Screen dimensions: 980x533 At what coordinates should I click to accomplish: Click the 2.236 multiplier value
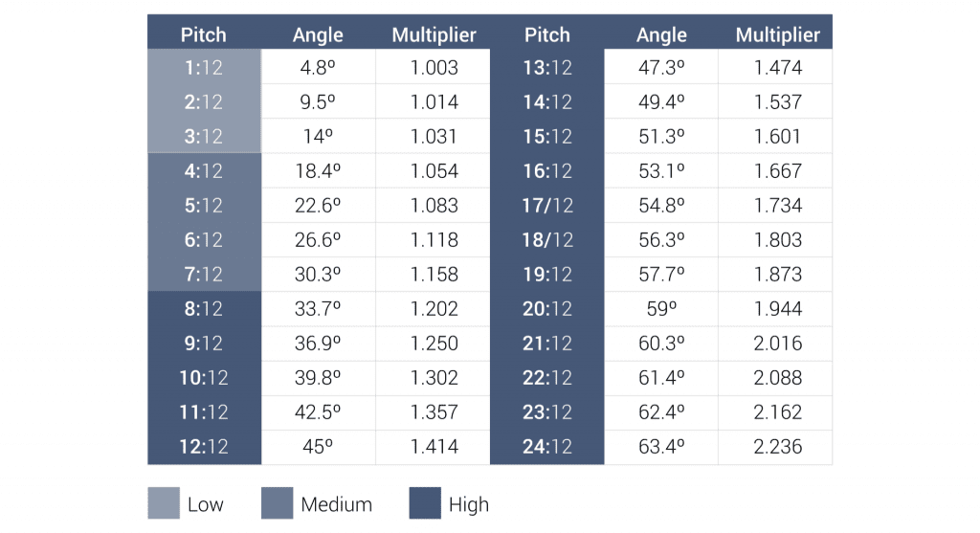[777, 447]
